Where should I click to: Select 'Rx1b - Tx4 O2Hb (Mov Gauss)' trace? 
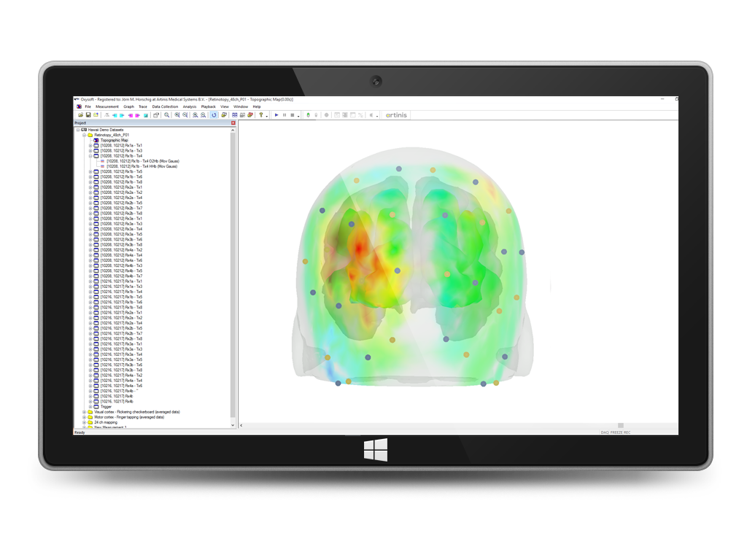point(142,161)
